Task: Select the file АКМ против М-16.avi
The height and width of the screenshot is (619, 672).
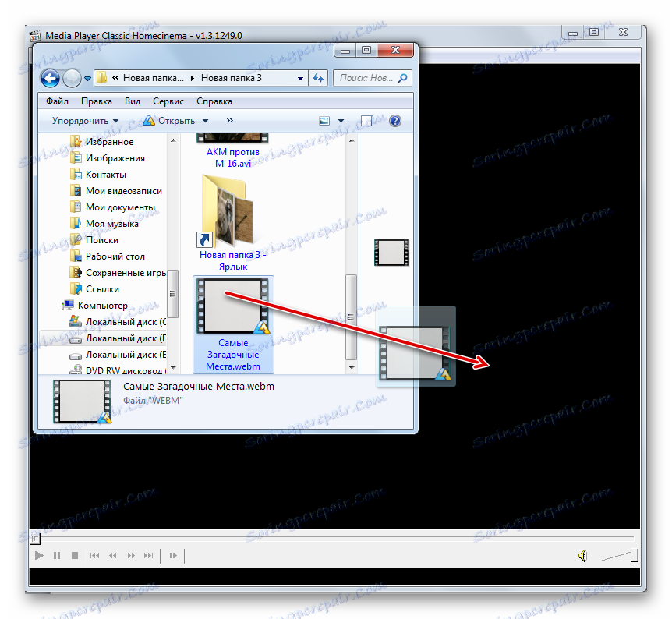Action: tap(233, 153)
